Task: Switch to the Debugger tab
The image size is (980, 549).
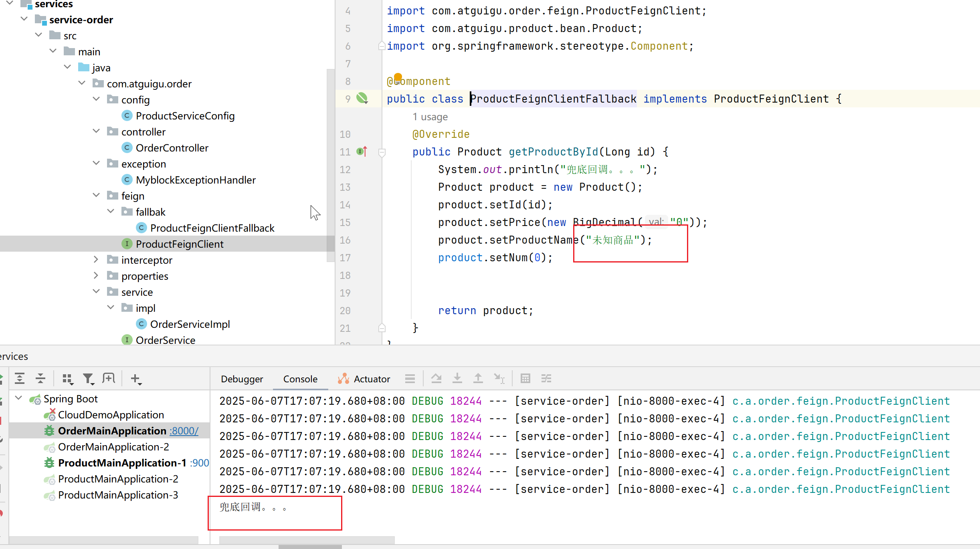Action: (242, 379)
